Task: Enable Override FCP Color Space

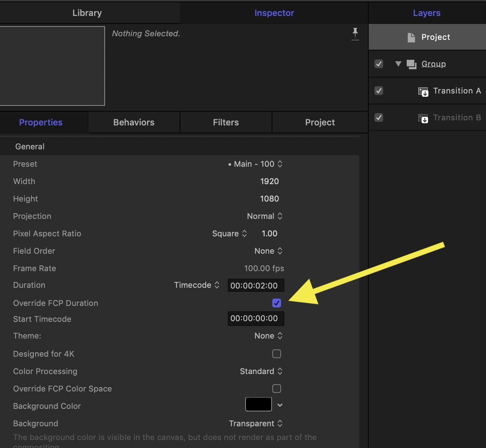Action: point(277,389)
